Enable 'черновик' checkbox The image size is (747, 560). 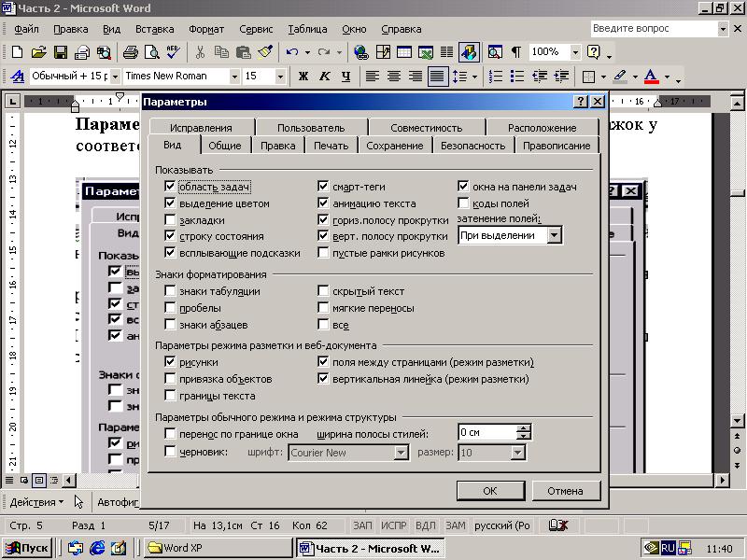[x=170, y=451]
